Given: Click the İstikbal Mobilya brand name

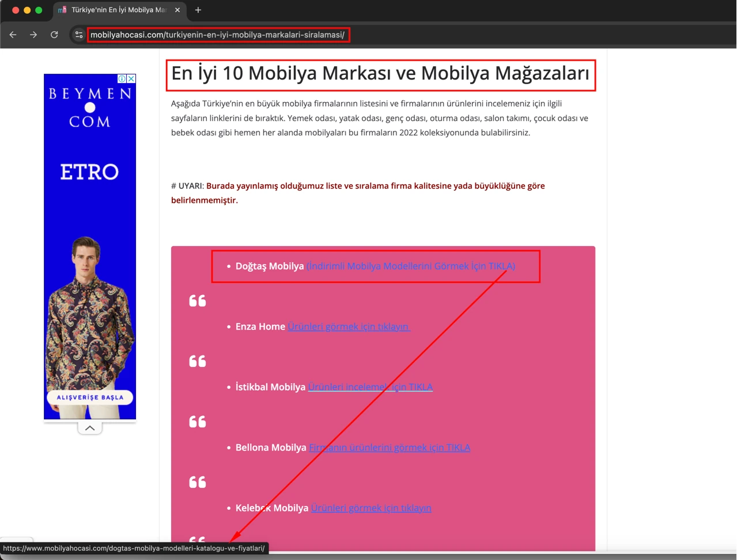Looking at the screenshot, I should tap(270, 387).
